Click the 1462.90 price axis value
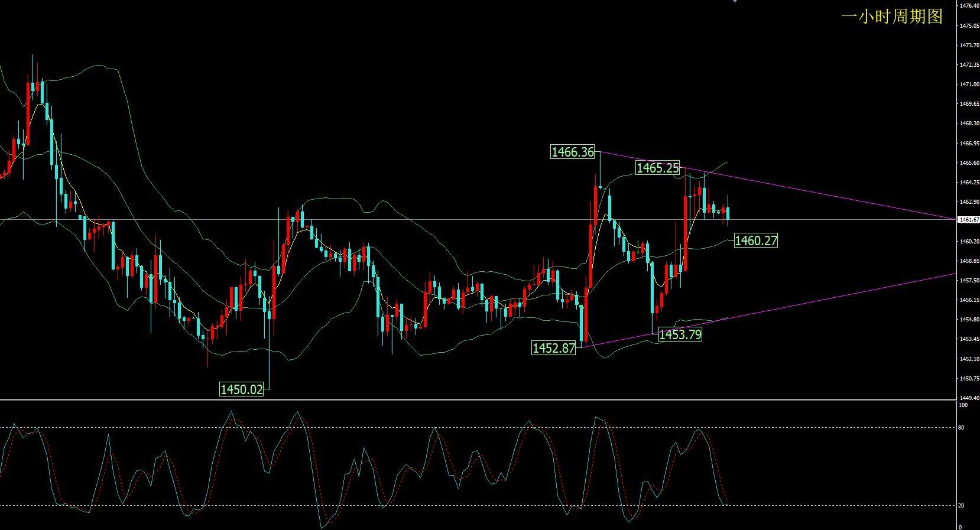The image size is (980, 530). click(x=969, y=202)
